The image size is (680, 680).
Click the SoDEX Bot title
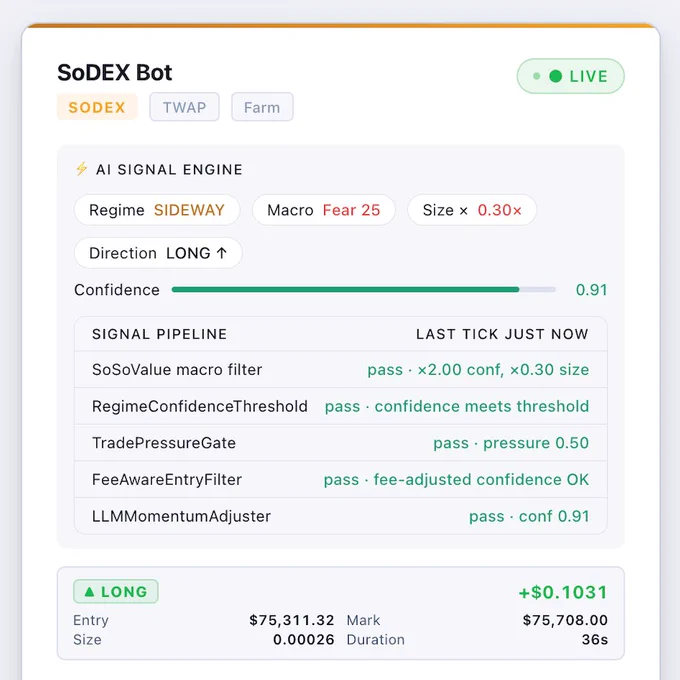[115, 72]
